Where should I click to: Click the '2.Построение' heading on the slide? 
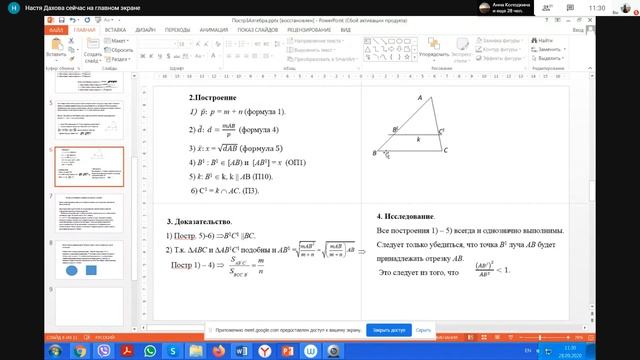click(x=213, y=98)
